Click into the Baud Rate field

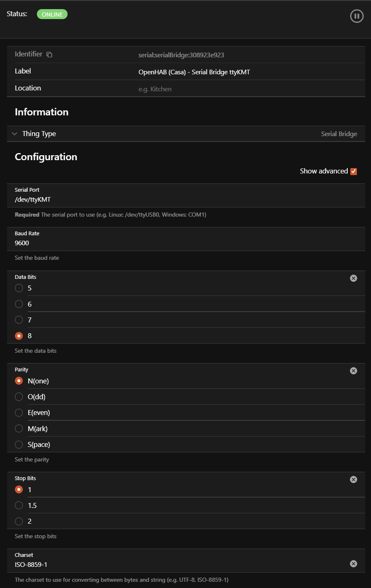pos(166,243)
